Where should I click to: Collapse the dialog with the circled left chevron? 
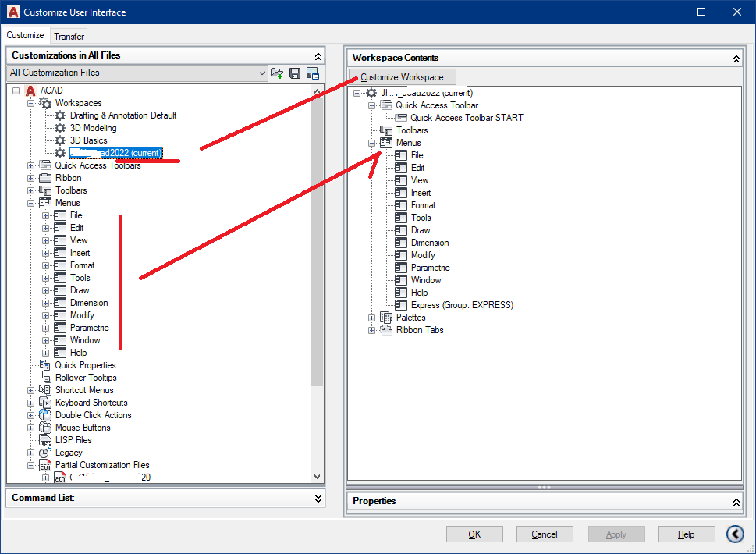[734, 534]
